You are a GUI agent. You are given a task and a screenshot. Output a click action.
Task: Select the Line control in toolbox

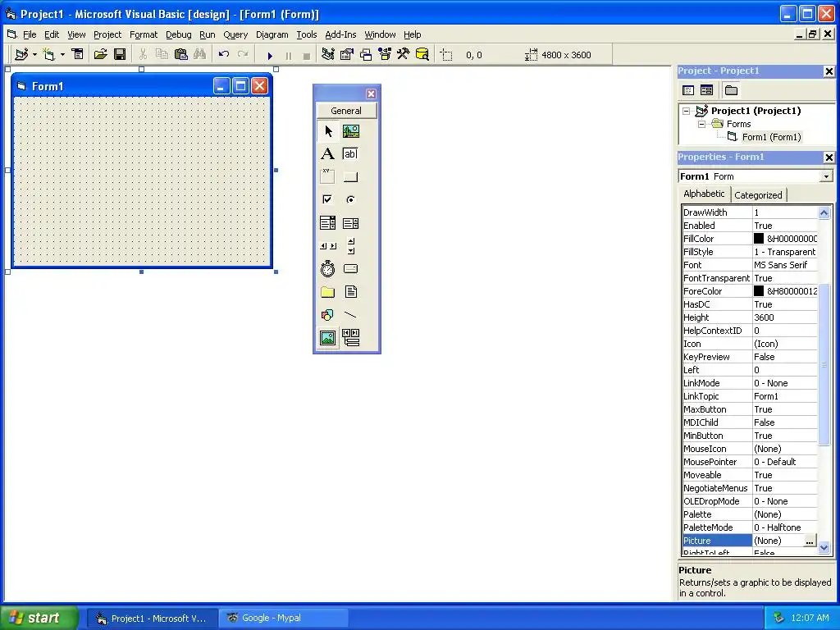(351, 315)
